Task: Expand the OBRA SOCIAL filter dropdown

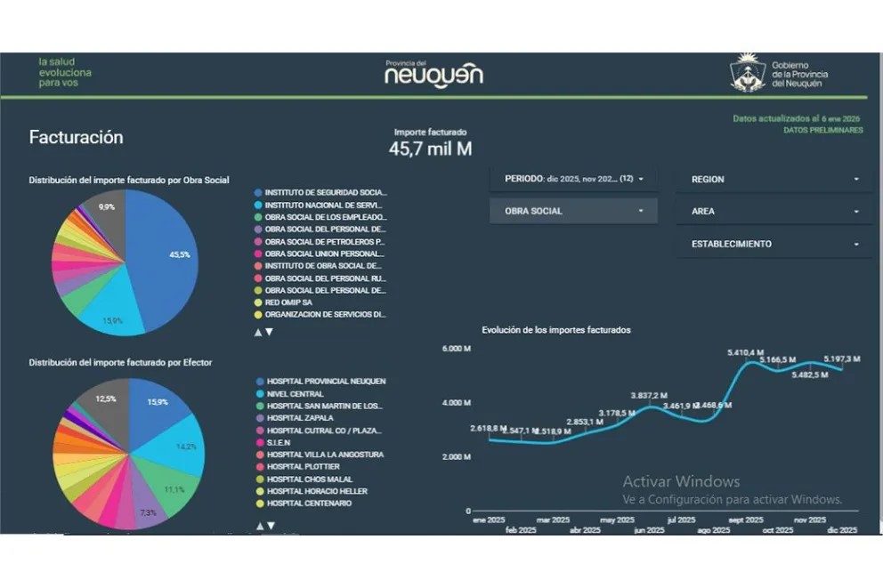Action: [x=573, y=211]
